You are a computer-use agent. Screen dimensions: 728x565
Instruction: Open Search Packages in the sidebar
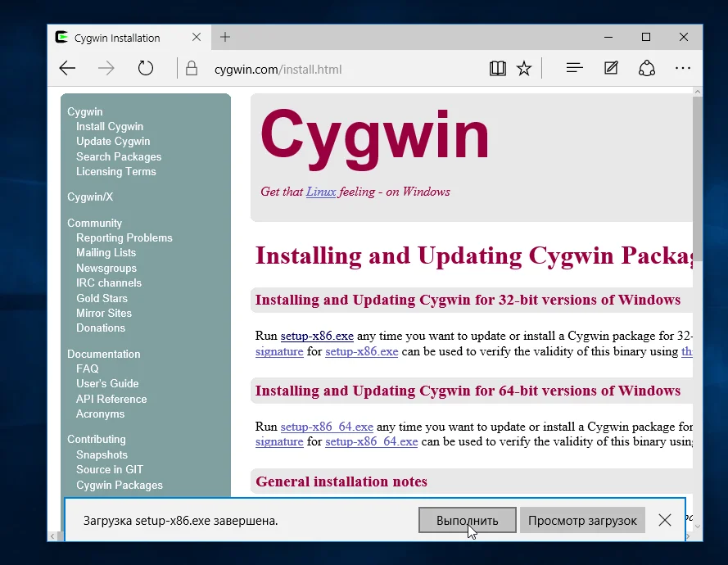[119, 156]
